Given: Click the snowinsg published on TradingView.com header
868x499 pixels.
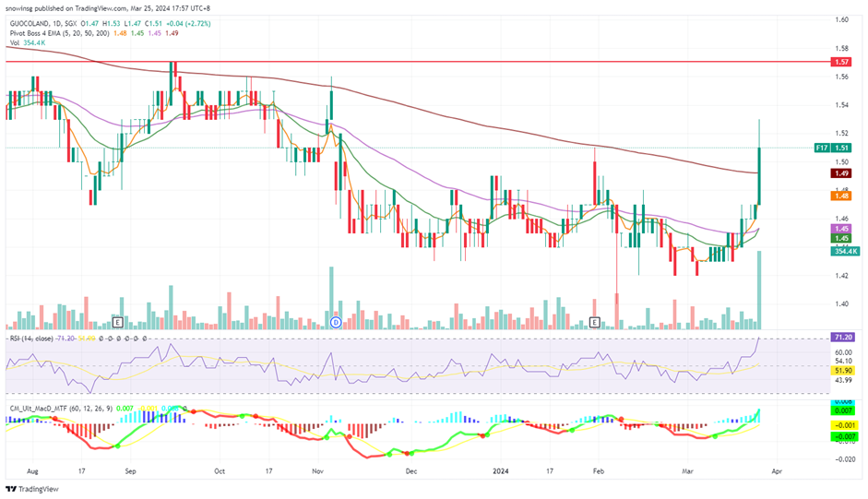Looking at the screenshot, I should point(107,8).
